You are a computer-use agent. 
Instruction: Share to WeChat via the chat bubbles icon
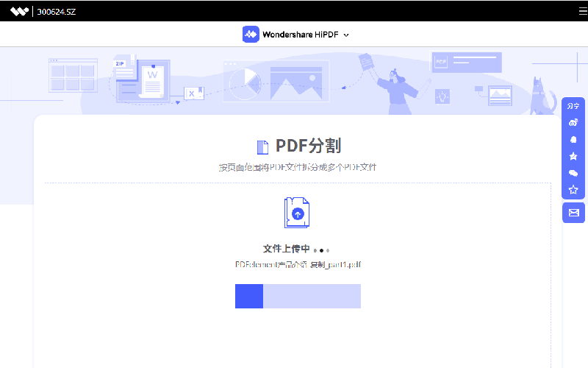pyautogui.click(x=573, y=173)
